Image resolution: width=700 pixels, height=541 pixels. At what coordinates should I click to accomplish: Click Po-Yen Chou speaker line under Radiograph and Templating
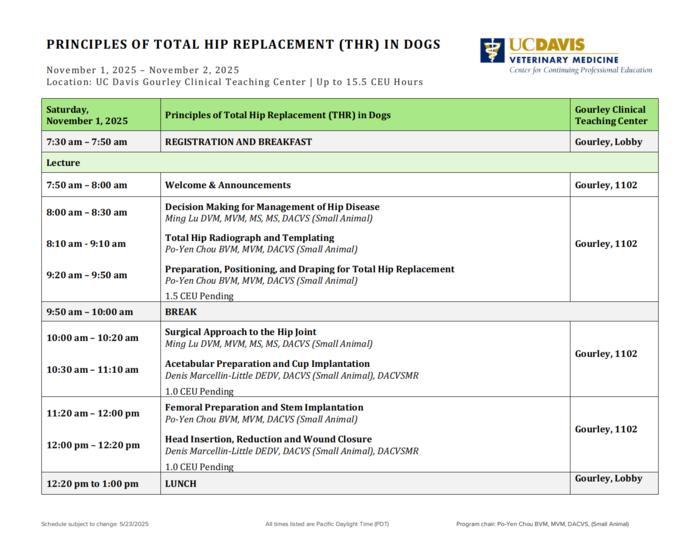tap(261, 249)
